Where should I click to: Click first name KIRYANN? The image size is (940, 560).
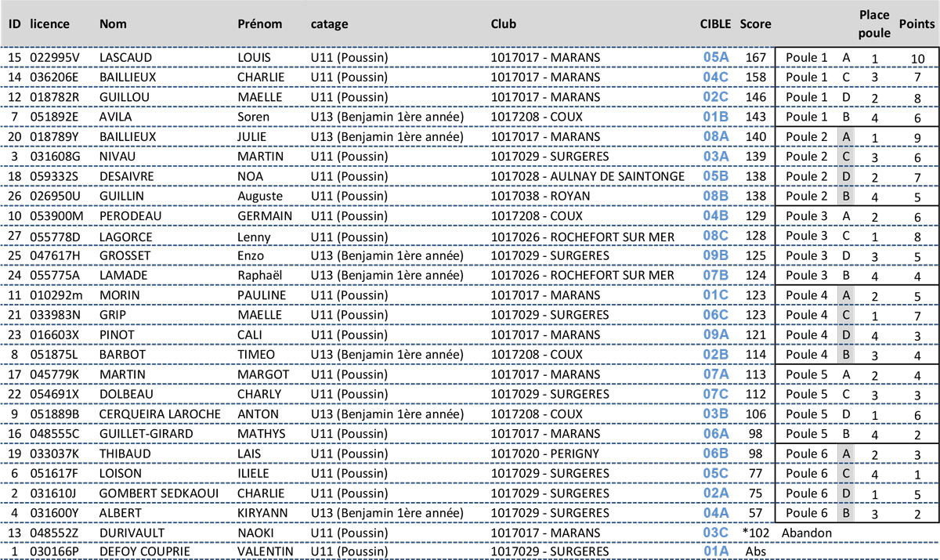click(x=262, y=512)
